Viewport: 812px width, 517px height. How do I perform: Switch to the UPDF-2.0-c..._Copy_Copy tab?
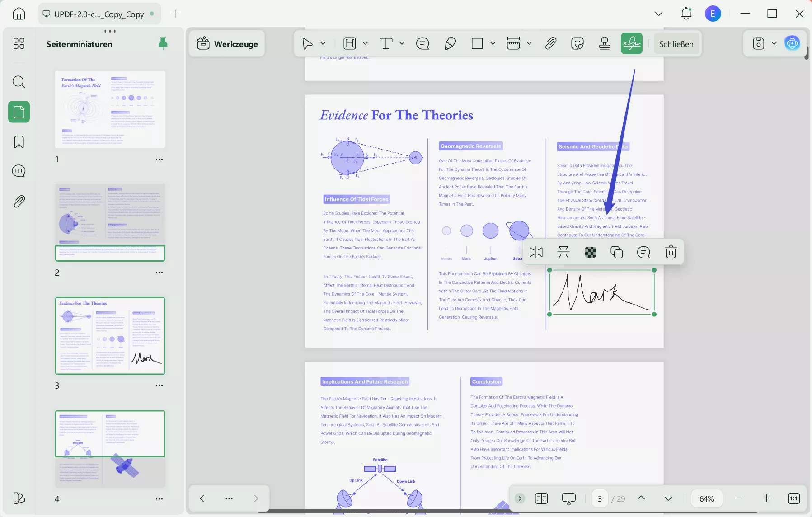click(99, 14)
